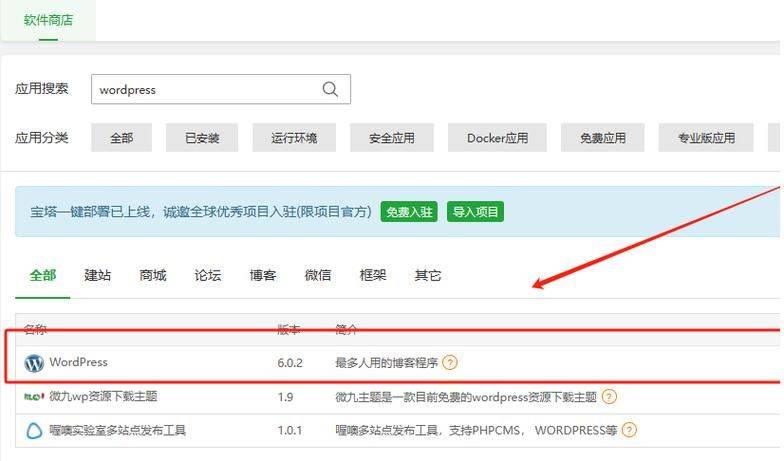Click the 微九wp资源下载主题 row icon
This screenshot has width=784, height=461.
pos(34,396)
